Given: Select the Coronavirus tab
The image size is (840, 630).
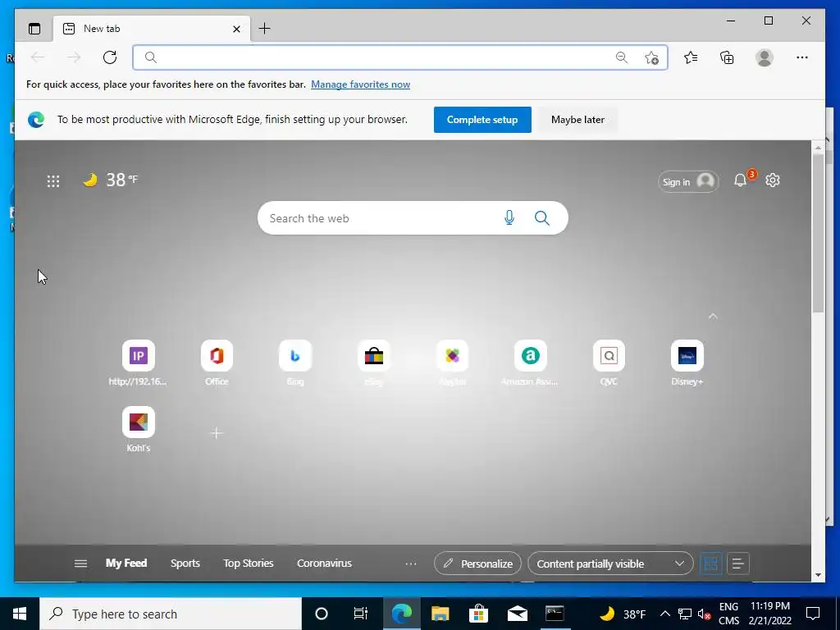Looking at the screenshot, I should click(x=324, y=564).
